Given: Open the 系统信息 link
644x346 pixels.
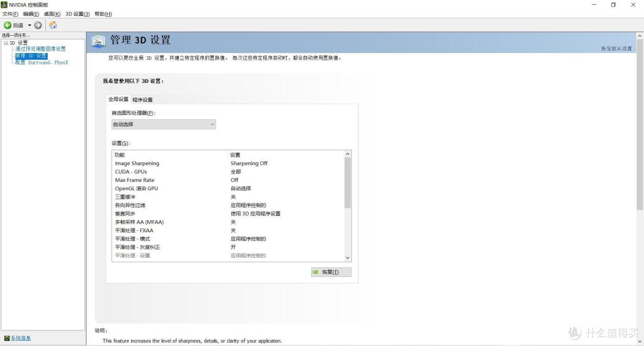Looking at the screenshot, I should point(20,338).
